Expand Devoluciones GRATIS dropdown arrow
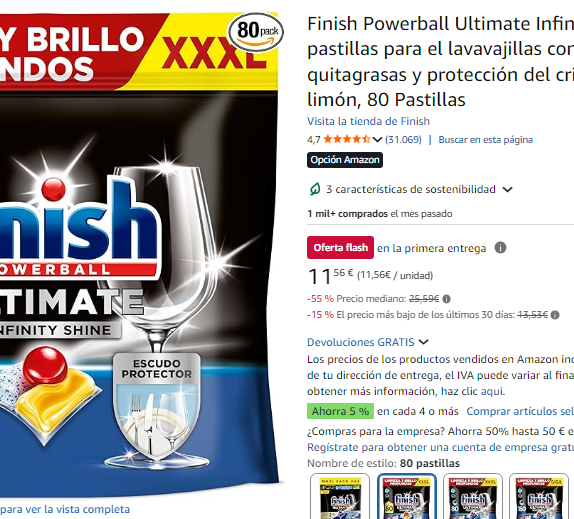 coord(423,342)
